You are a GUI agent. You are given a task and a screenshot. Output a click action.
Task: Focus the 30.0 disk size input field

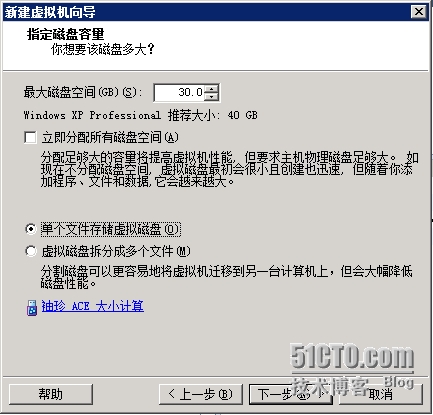pyautogui.click(x=179, y=93)
